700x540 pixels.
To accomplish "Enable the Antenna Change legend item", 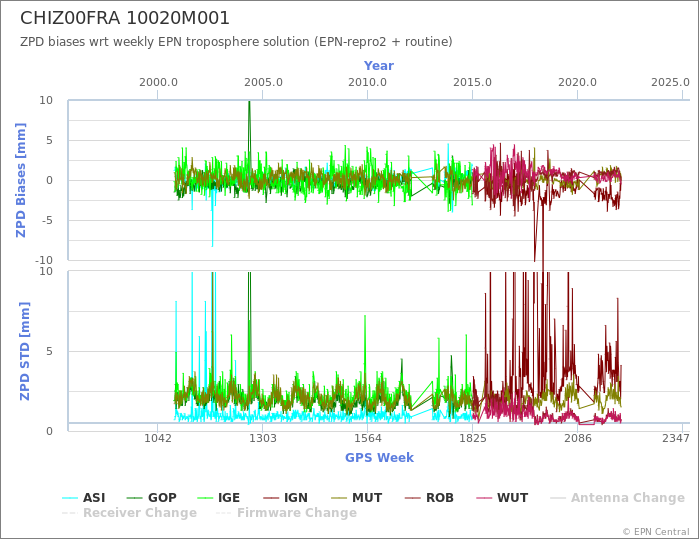I will (x=617, y=498).
